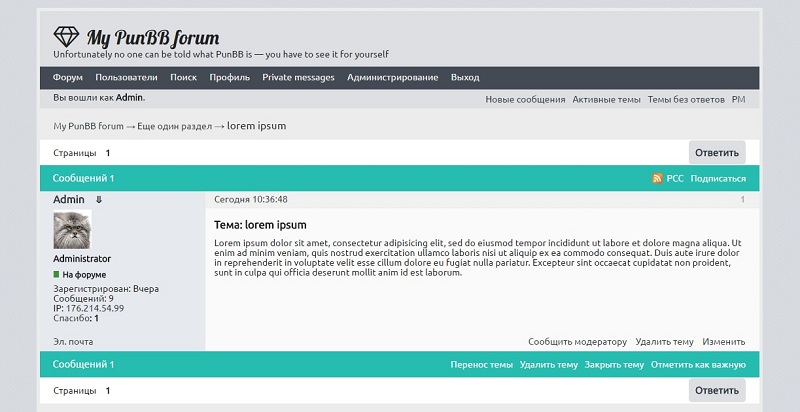
Task: Click the bottom Сообщений 1 header
Action: click(x=83, y=364)
